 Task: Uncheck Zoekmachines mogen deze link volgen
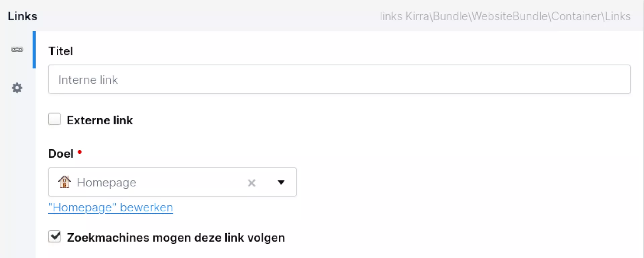pyautogui.click(x=54, y=236)
